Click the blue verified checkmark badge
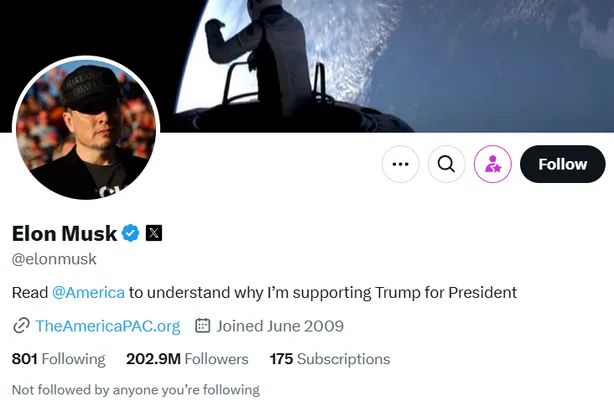 pos(130,233)
